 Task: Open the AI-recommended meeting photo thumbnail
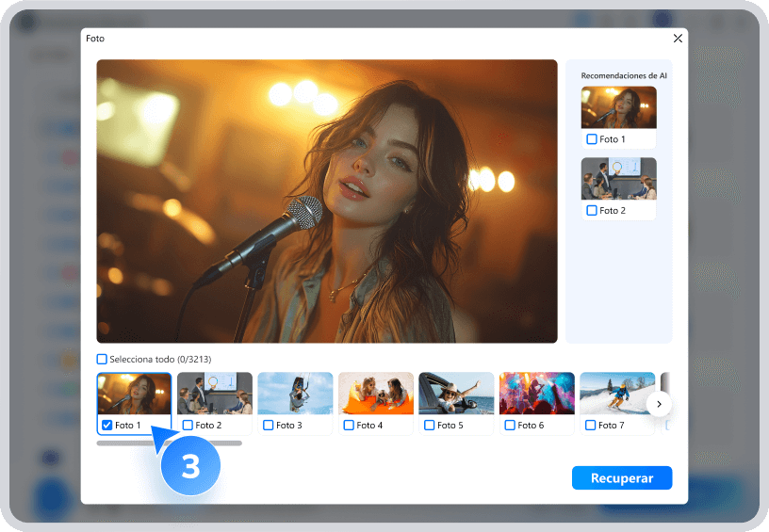pyautogui.click(x=618, y=178)
